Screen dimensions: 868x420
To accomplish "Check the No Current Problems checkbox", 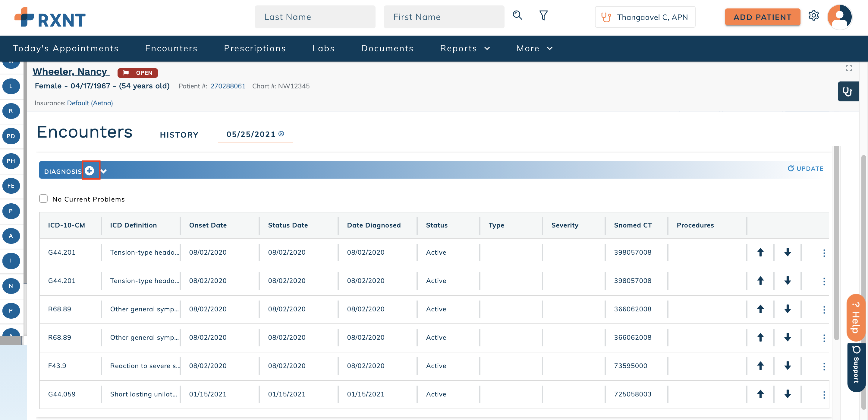I will [x=43, y=199].
